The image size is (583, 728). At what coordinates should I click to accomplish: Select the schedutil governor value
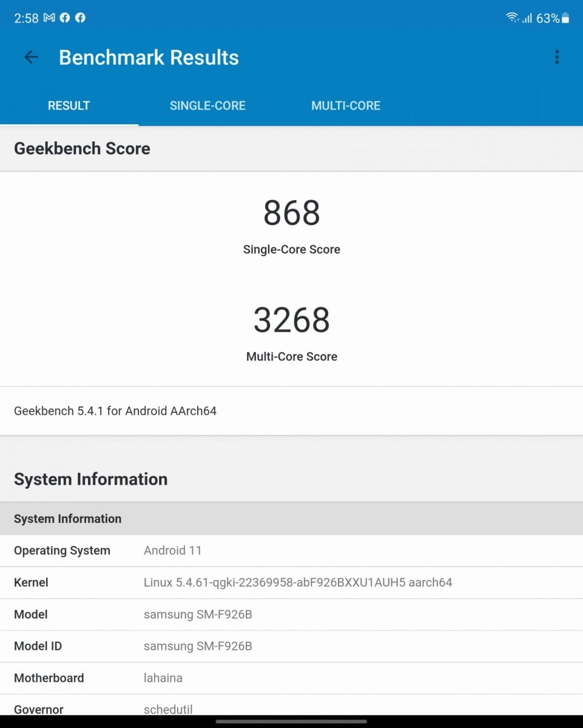point(168,709)
